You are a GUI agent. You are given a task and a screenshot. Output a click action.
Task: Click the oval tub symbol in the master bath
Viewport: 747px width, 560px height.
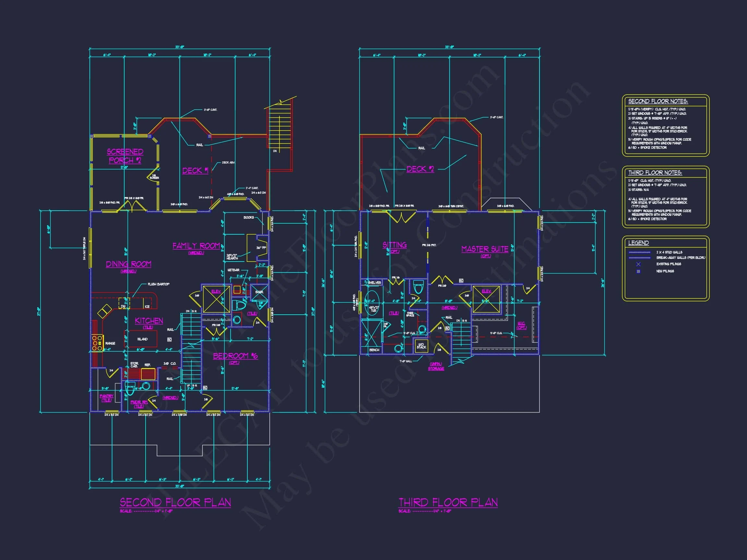[x=372, y=303]
